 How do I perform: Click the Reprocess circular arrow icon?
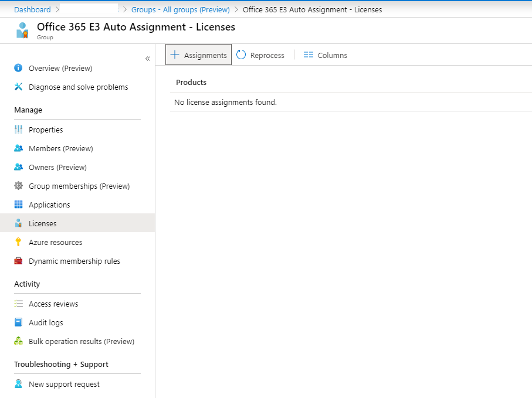click(x=241, y=55)
